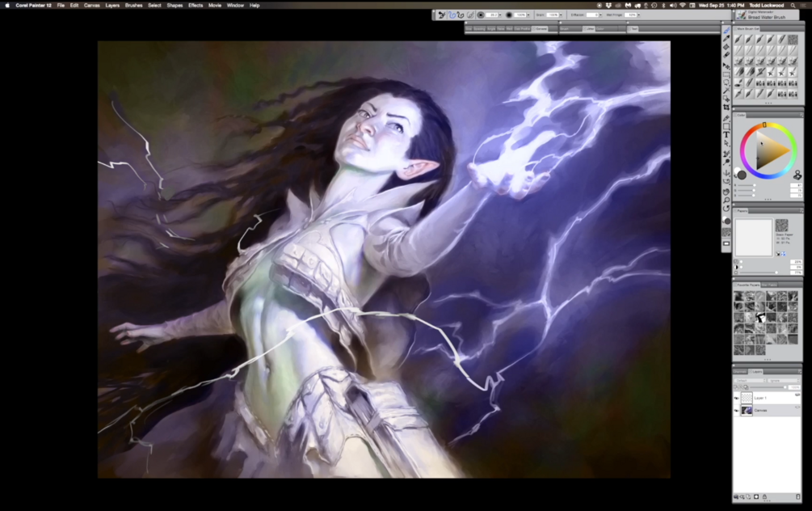Select the Brush tool in the toolbox

click(x=726, y=31)
